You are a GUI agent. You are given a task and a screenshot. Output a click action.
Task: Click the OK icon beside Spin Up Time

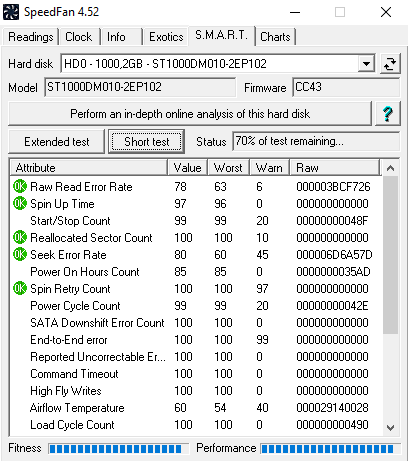tap(20, 203)
